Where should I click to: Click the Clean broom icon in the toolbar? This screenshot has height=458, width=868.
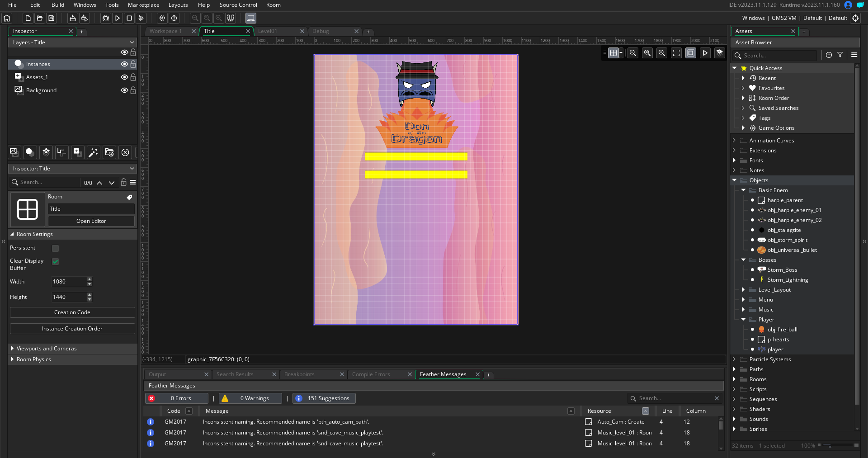point(141,18)
